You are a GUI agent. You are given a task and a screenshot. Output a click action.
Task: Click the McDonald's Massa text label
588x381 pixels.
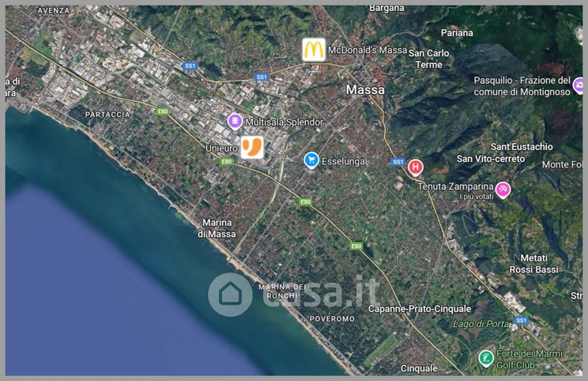(367, 50)
